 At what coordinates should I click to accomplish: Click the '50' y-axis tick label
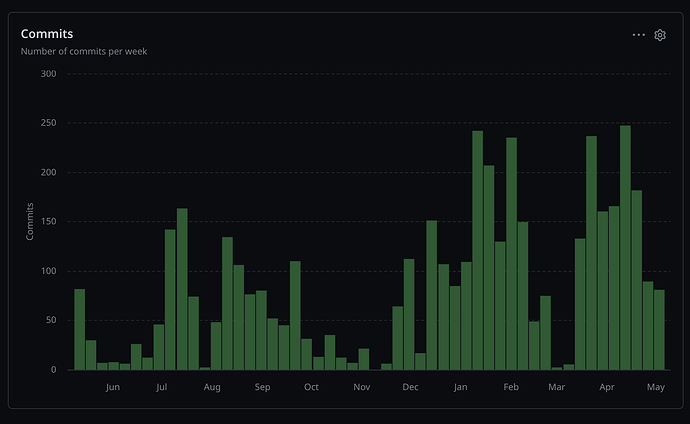tap(51, 320)
